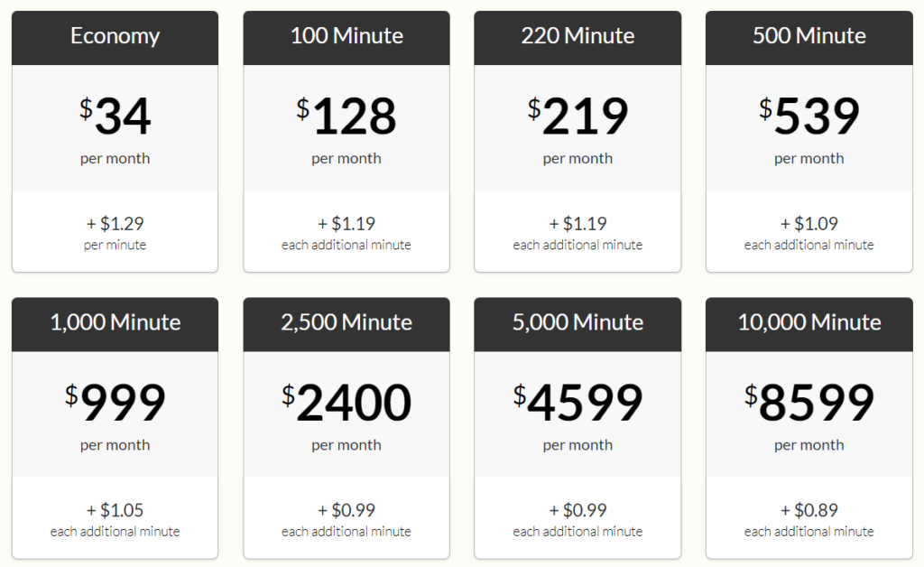Click the $2400 per month price
Viewport: 924px width, 567px height.
(346, 403)
